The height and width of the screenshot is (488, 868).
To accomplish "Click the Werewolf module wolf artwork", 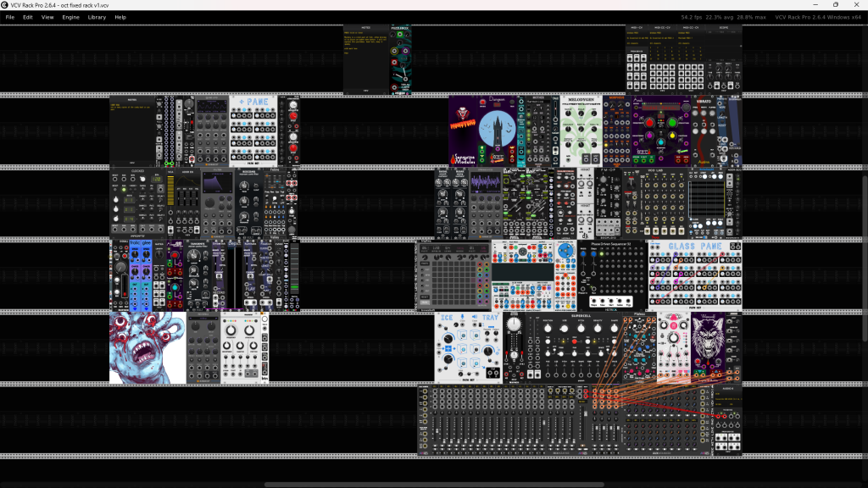I will click(x=708, y=337).
